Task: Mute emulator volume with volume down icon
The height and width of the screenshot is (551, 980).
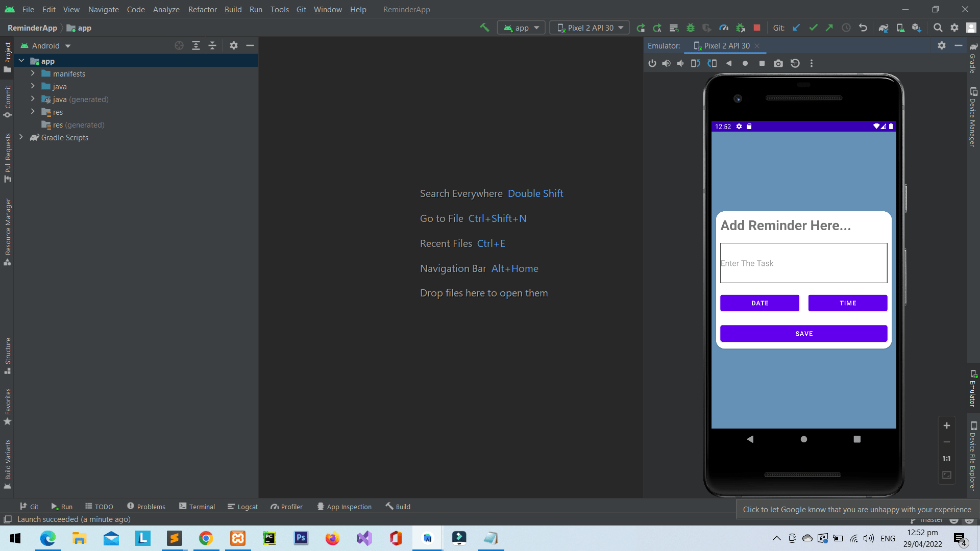Action: coord(680,63)
